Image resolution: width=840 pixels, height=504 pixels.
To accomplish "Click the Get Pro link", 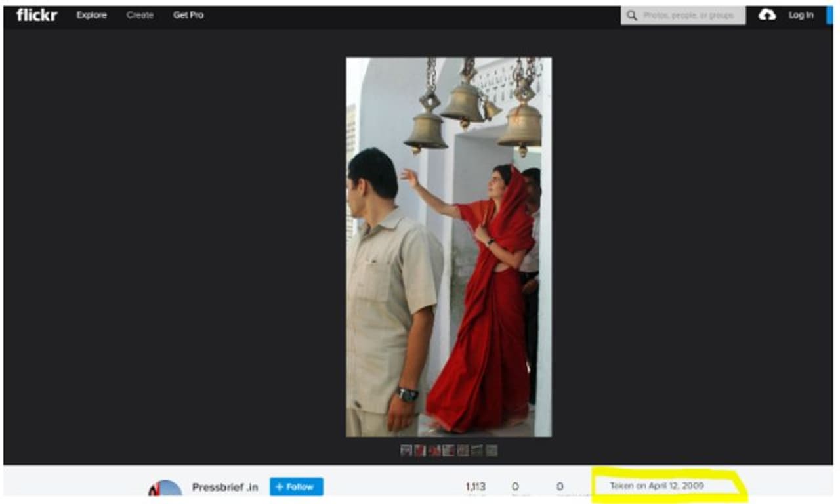I will [188, 15].
